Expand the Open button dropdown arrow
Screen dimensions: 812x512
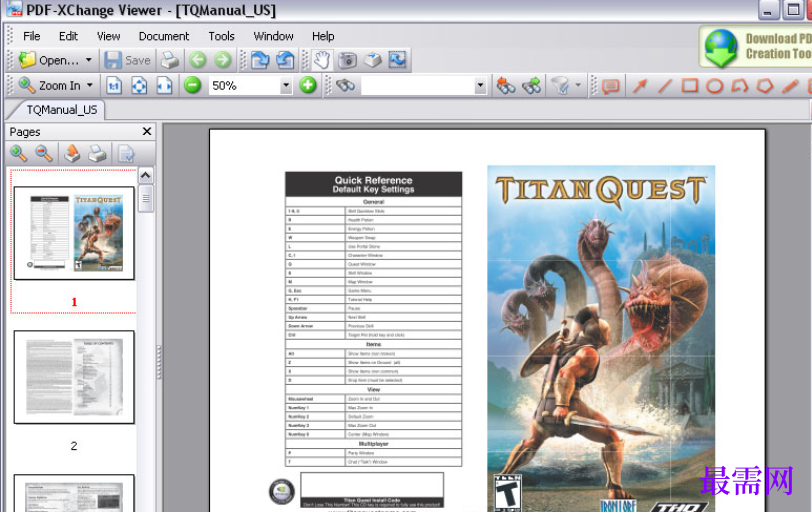click(x=89, y=60)
